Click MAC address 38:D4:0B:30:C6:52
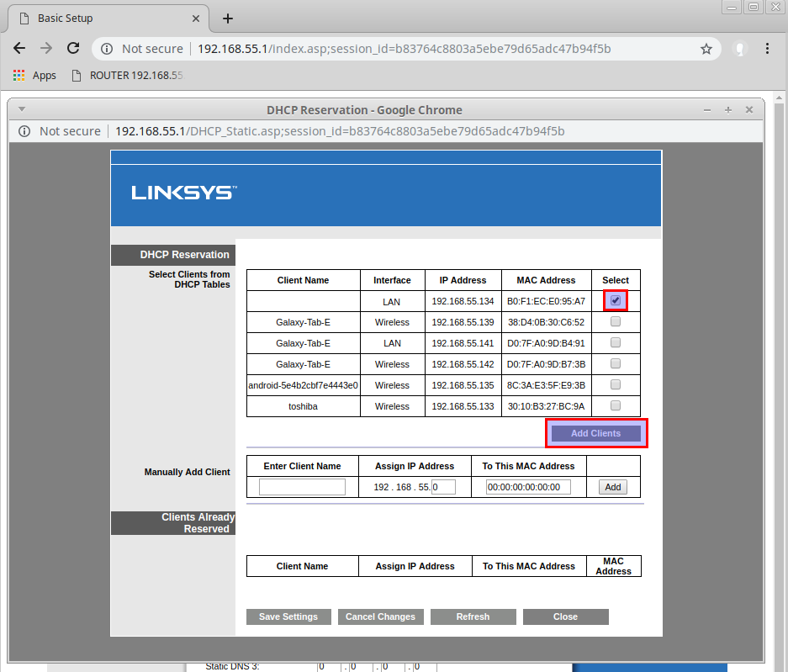The width and height of the screenshot is (788, 672). (547, 323)
